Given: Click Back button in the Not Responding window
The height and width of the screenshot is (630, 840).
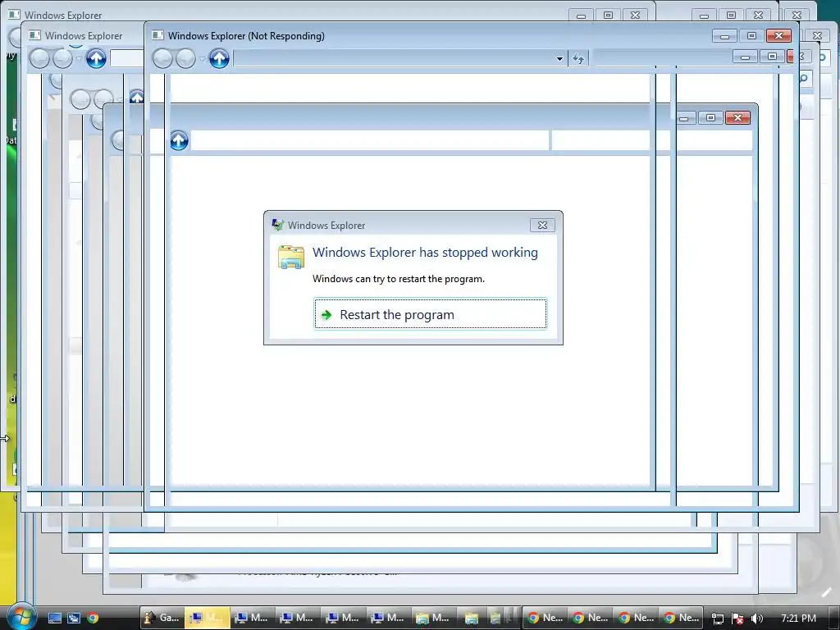Looking at the screenshot, I should point(162,58).
